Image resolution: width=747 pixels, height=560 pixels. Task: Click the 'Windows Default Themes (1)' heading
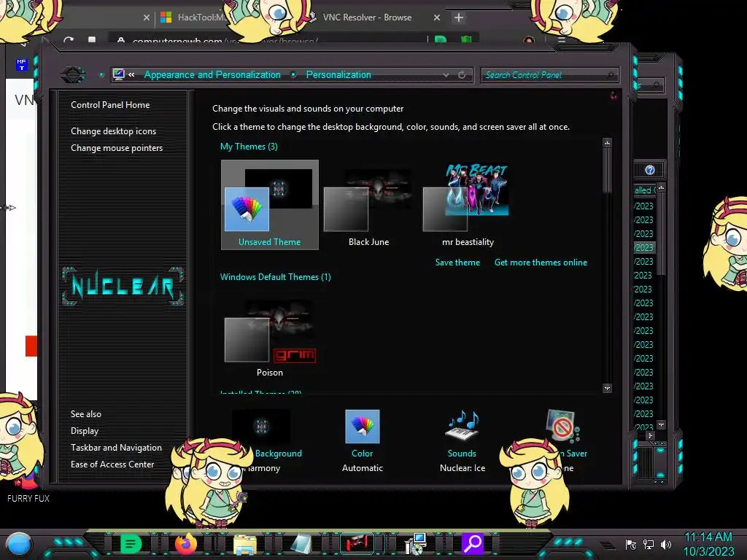[x=275, y=276]
